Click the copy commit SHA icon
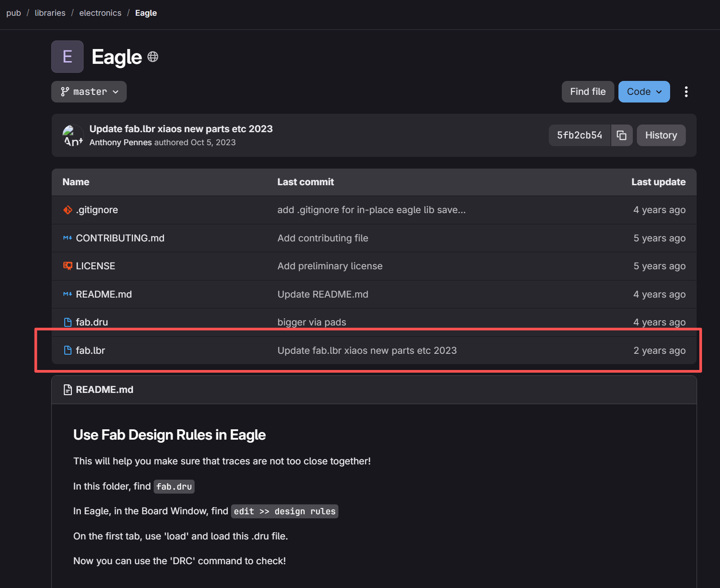 [x=622, y=135]
